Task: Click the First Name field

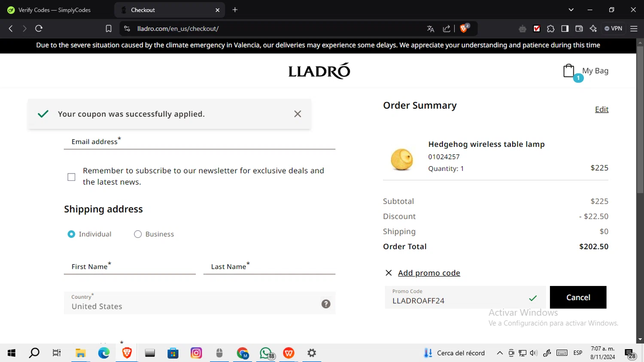Action: click(x=130, y=267)
